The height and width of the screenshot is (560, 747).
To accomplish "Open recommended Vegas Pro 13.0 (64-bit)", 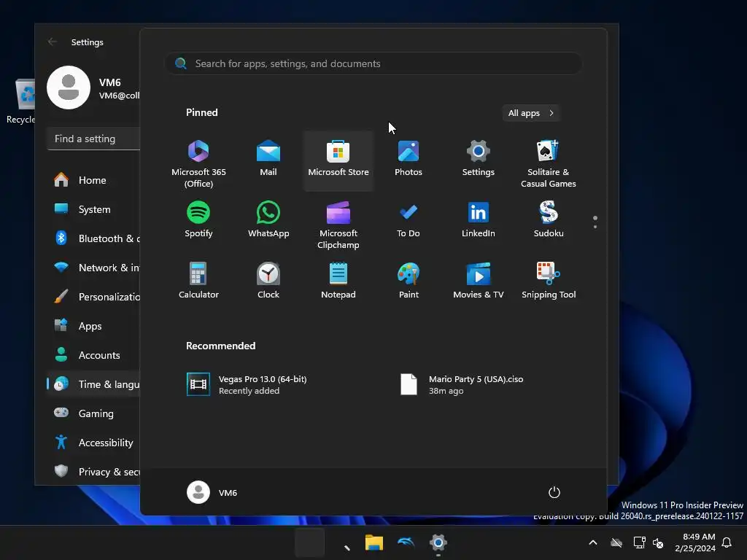I will [248, 384].
